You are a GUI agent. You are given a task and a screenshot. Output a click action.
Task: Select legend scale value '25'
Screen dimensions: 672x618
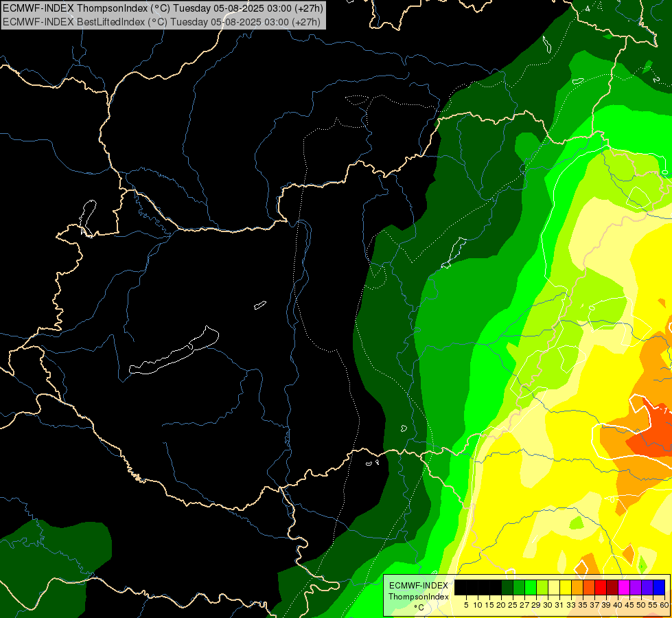point(513,605)
